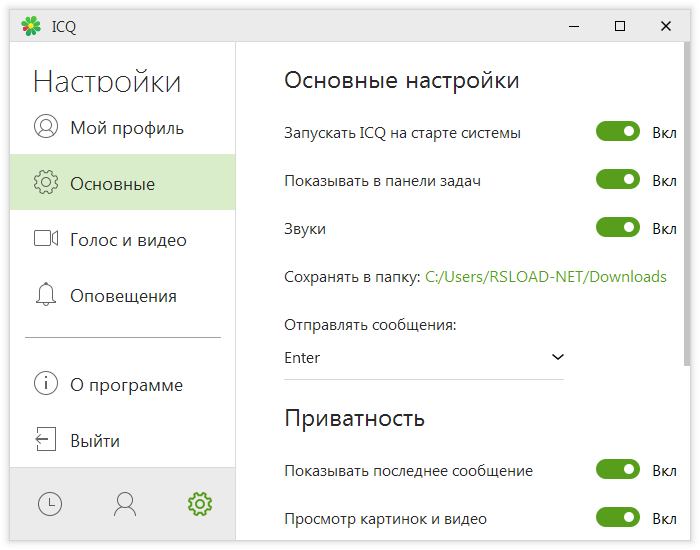Image resolution: width=700 pixels, height=550 pixels.
Task: Go to Оповещения settings section
Action: click(x=123, y=296)
